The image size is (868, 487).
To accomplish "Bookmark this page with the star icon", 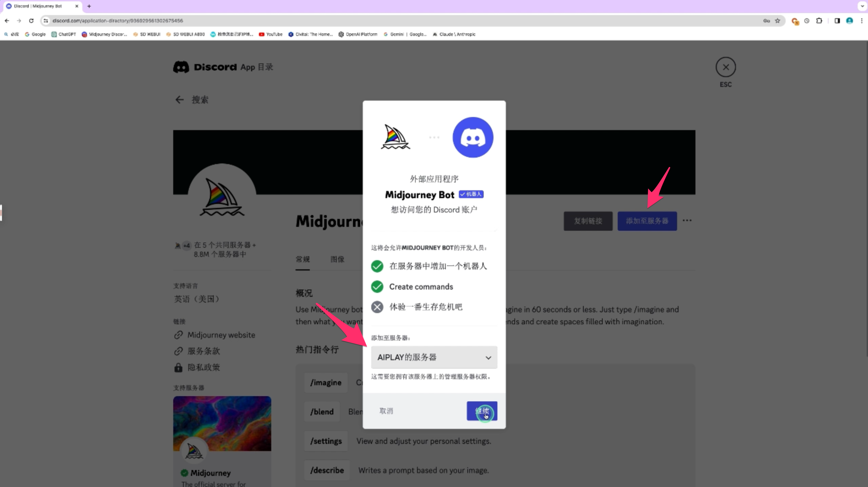I will click(778, 21).
